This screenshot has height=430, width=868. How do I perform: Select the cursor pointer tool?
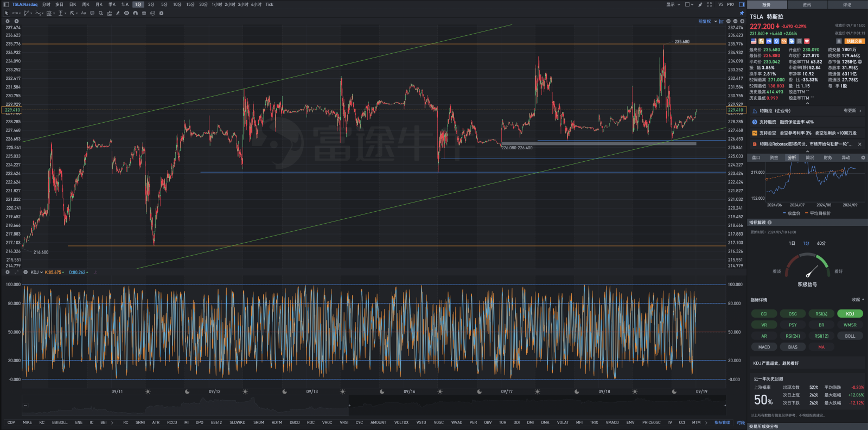(x=7, y=13)
